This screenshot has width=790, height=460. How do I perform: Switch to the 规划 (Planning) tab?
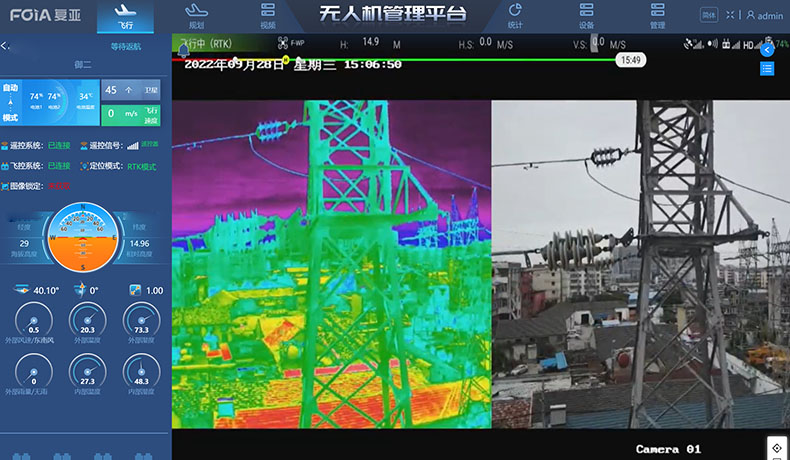coord(197,15)
